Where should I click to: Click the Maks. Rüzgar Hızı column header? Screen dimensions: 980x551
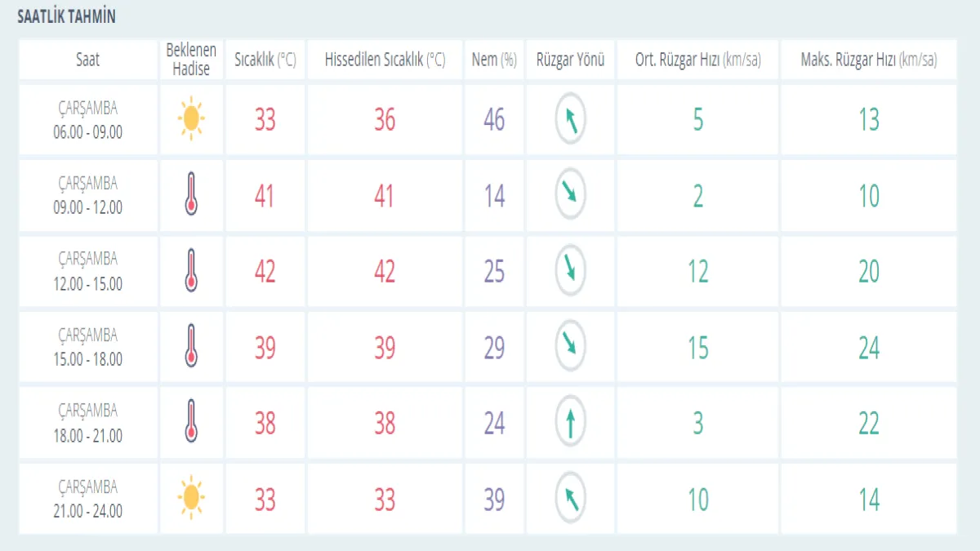[868, 60]
